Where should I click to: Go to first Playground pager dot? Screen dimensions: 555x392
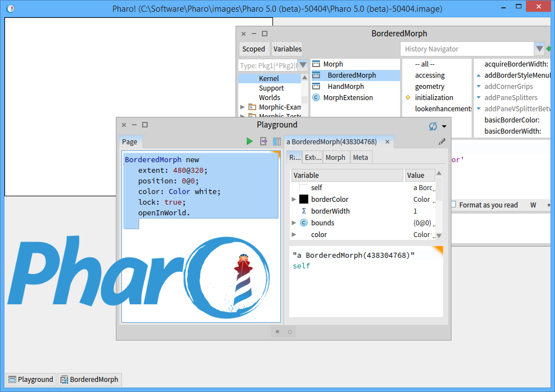point(277,332)
